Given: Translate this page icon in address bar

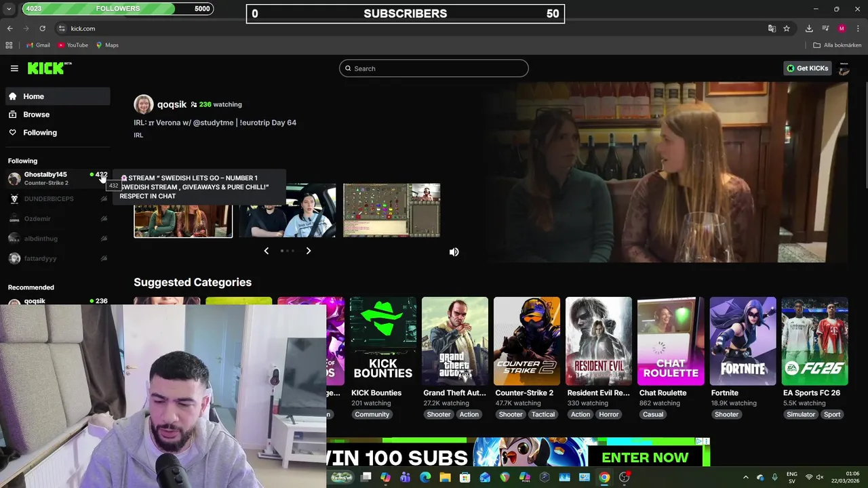Looking at the screenshot, I should coord(772,28).
